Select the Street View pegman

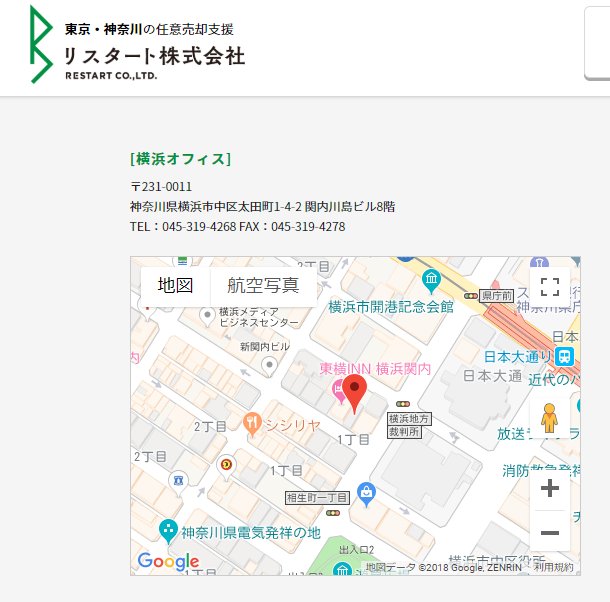(x=549, y=418)
